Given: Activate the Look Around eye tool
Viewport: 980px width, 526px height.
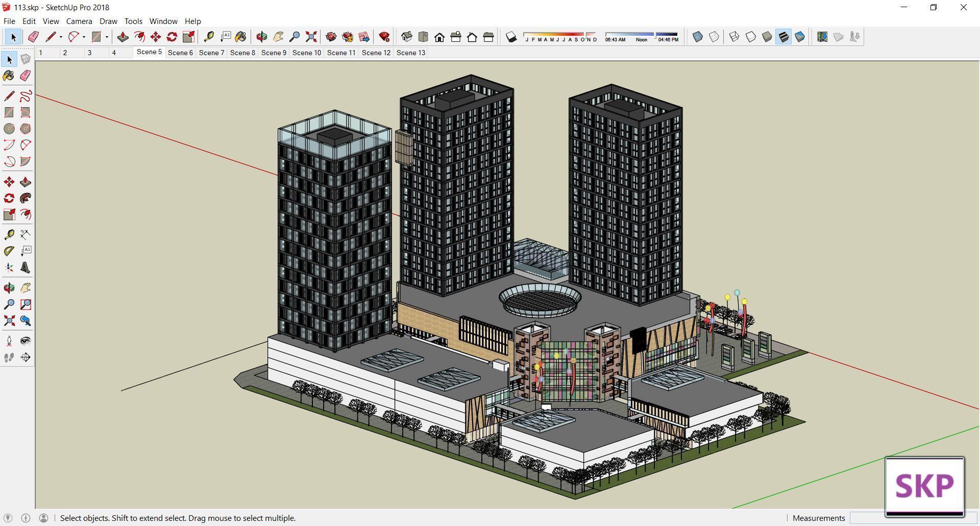Looking at the screenshot, I should point(26,341).
